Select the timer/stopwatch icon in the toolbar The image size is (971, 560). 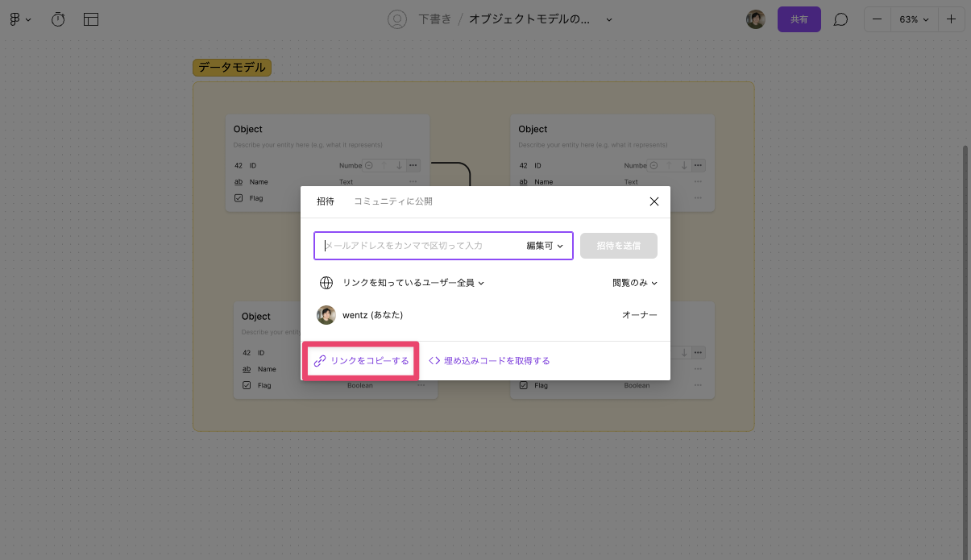point(57,19)
